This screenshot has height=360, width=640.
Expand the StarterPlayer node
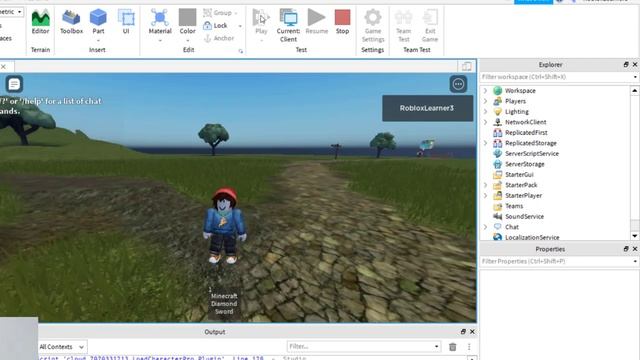pos(485,196)
